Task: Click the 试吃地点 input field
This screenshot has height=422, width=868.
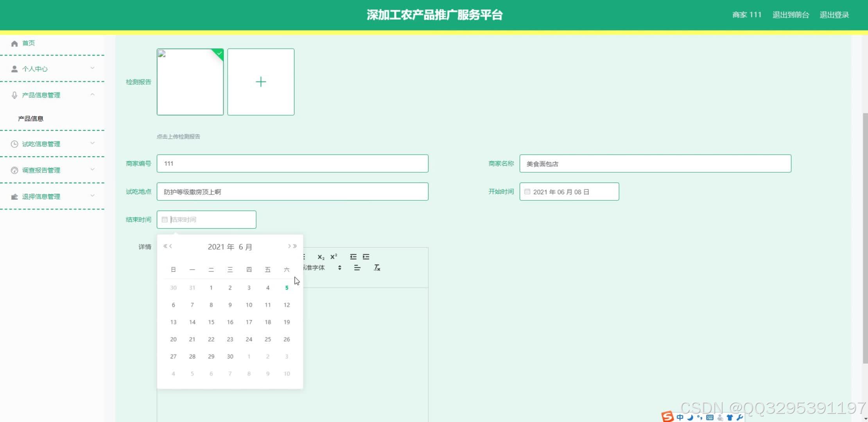Action: (292, 191)
